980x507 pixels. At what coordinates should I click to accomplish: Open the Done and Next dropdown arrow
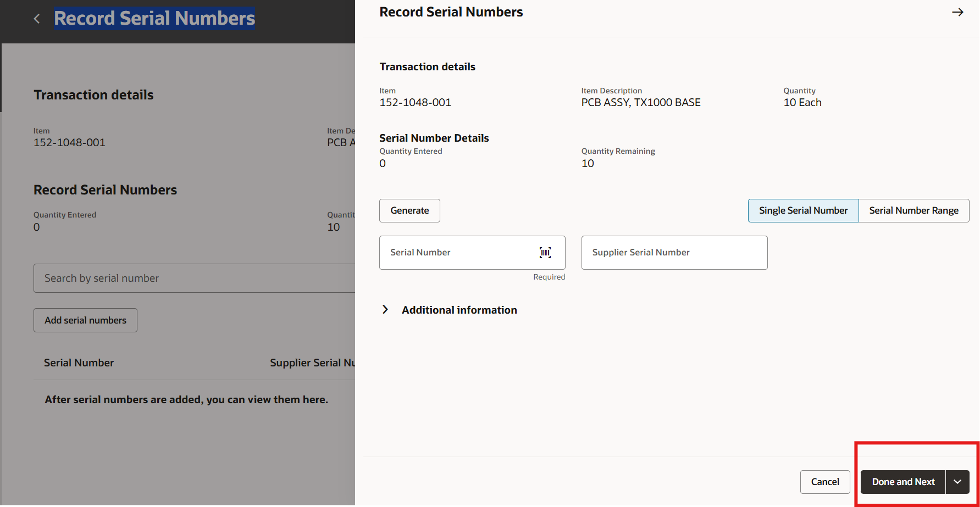[x=957, y=482]
